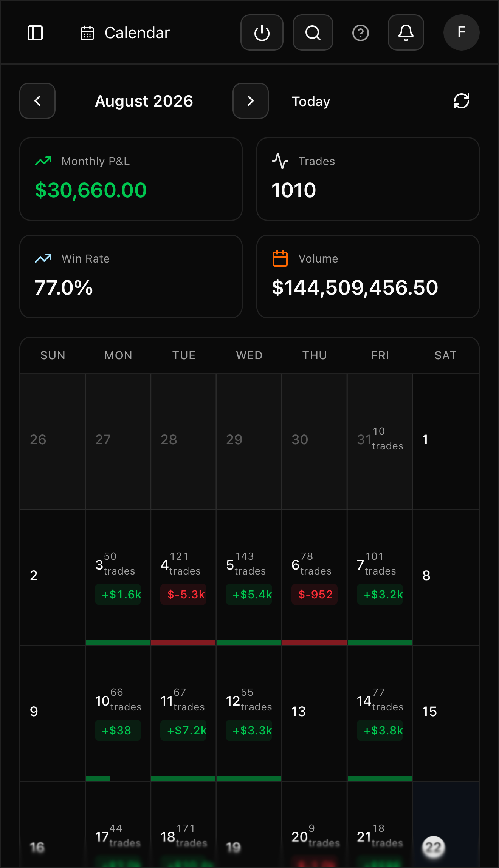Click the +$3.8k badge on August 14
Viewport: 499px width, 868px height.
(380, 731)
